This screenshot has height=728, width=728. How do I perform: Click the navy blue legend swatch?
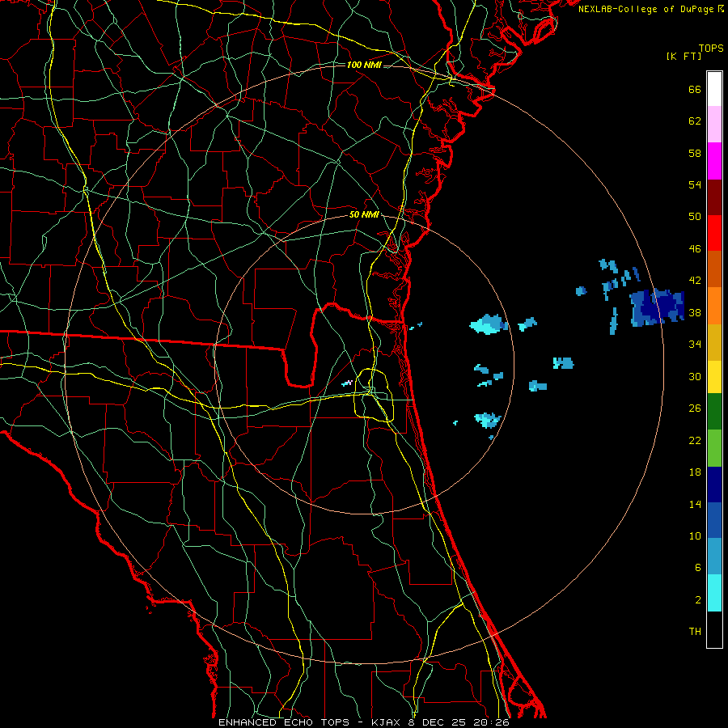tap(714, 485)
